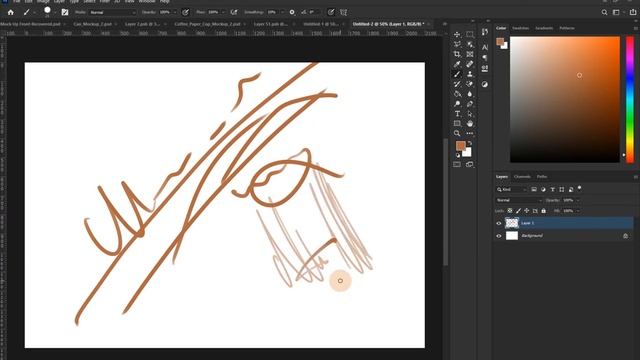This screenshot has height=360, width=640.
Task: Open the layer blend mode dropdown
Action: (519, 200)
